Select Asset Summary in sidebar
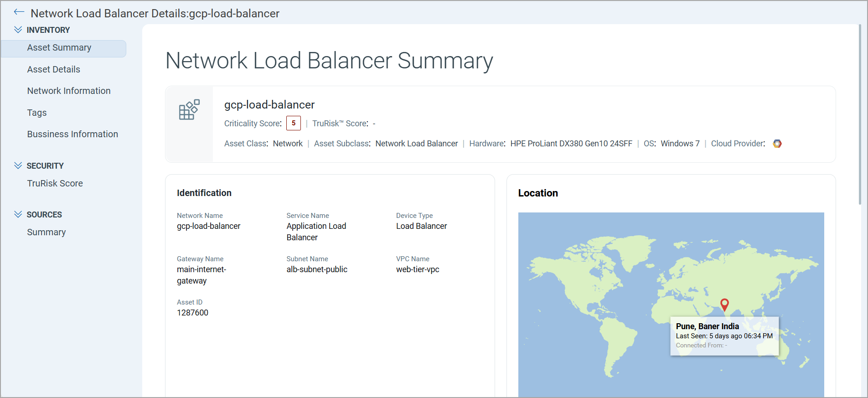 (x=59, y=48)
